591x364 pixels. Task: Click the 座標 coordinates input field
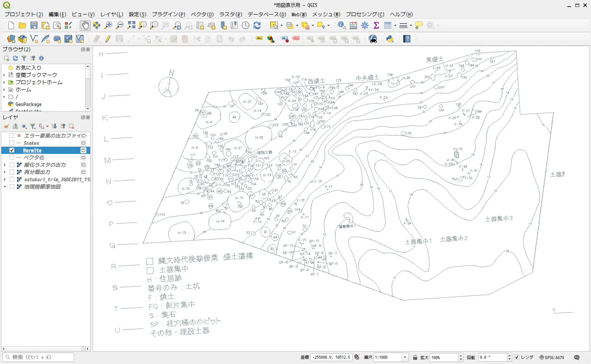(331, 357)
